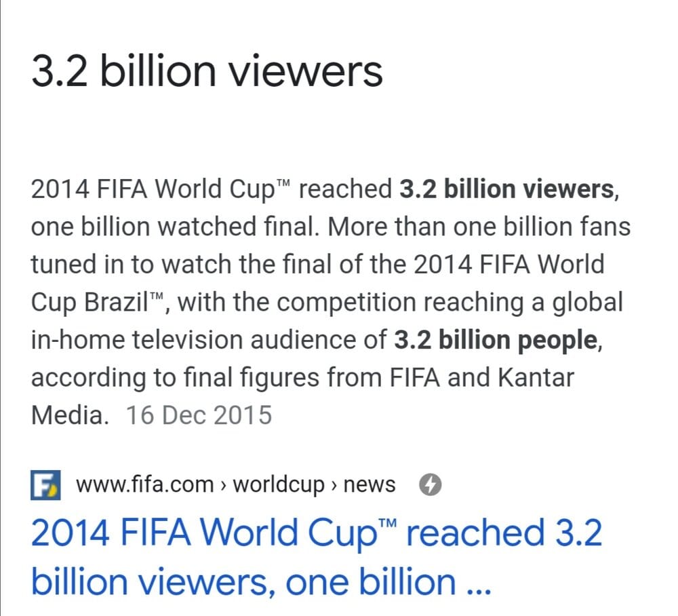Screen dimensions: 678x616
Task: Click the FIFA favicon icon
Action: click(45, 485)
